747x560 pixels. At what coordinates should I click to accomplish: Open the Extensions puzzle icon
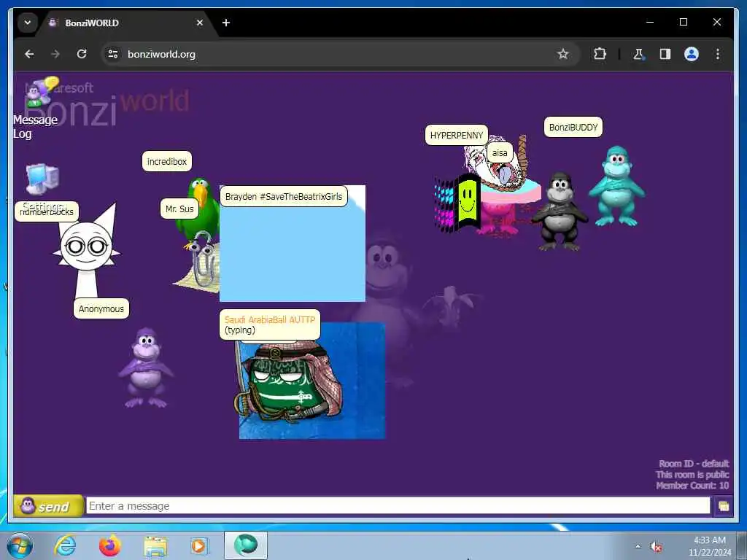tap(600, 54)
